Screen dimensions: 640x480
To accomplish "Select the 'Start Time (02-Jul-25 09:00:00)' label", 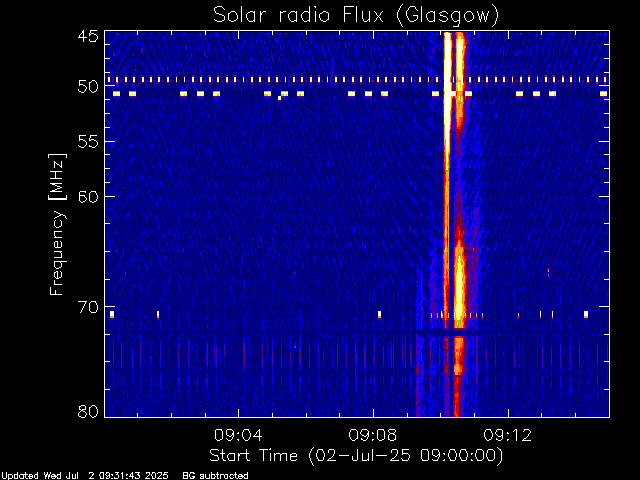I will pyautogui.click(x=356, y=456).
